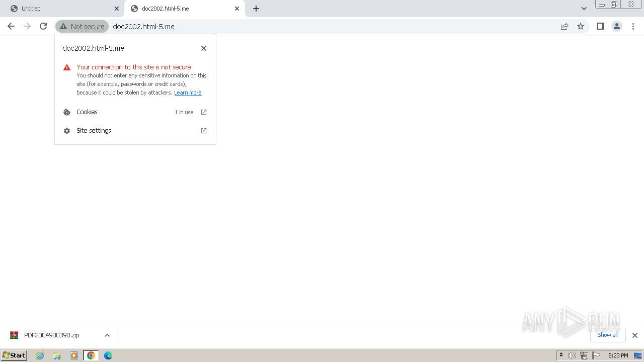This screenshot has height=362, width=644.
Task: Click the external link icon beside Cookies
Action: click(204, 112)
